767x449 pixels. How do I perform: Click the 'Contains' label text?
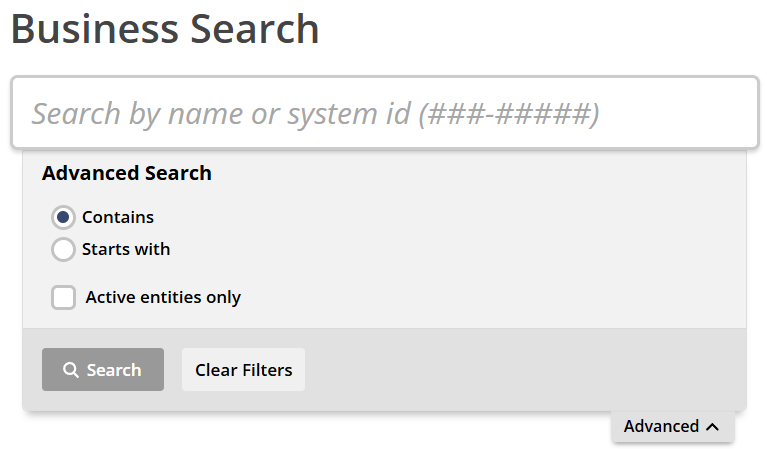tap(118, 217)
